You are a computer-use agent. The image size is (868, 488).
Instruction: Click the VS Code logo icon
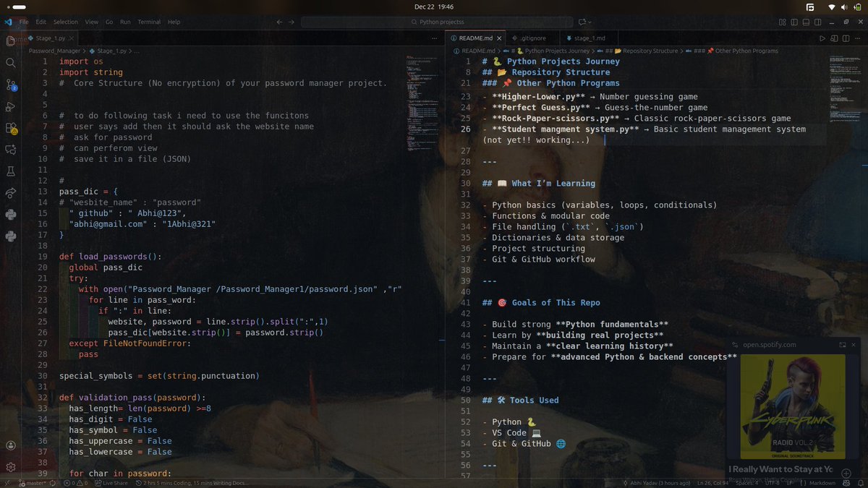coord(8,22)
